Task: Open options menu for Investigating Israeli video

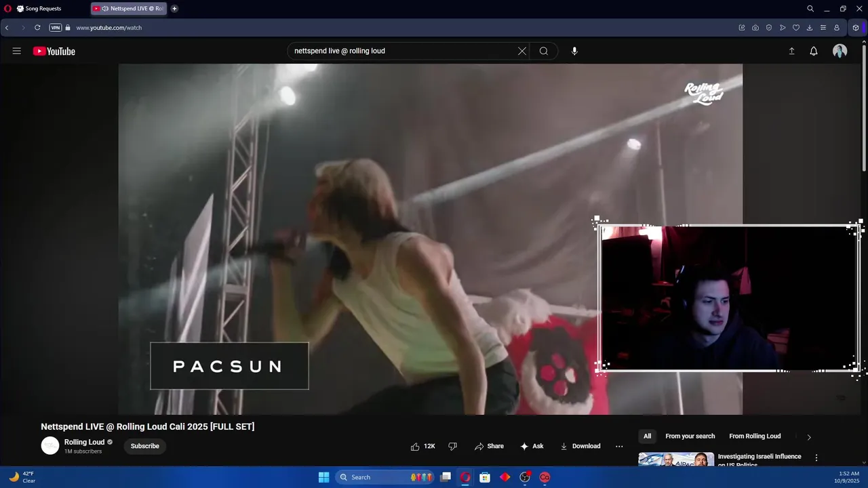Action: (816, 458)
